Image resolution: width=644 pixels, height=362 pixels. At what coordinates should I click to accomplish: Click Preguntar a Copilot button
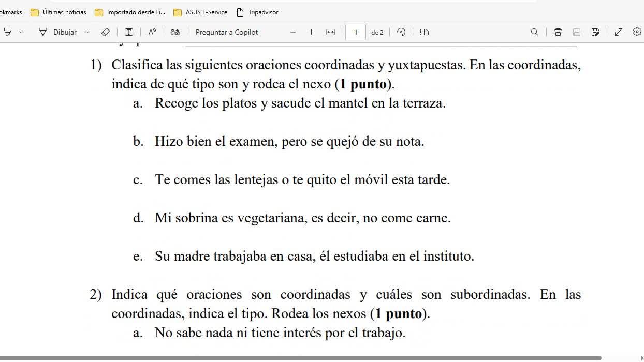[x=227, y=32]
